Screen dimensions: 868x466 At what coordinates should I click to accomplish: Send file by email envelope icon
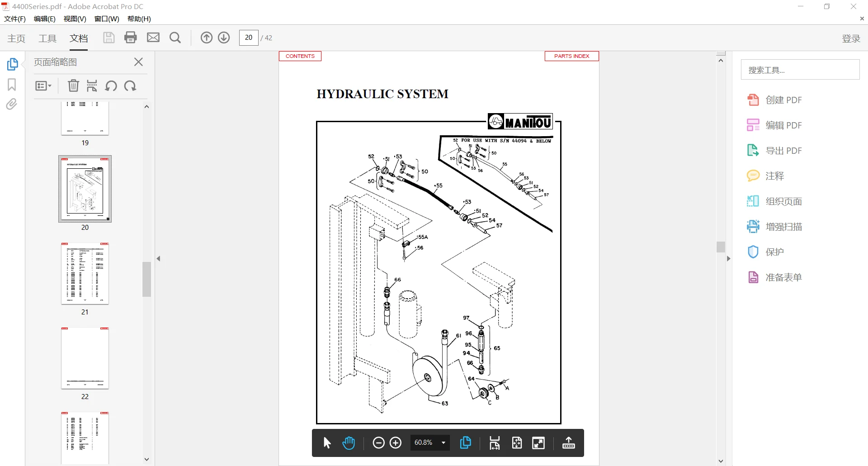pos(153,38)
